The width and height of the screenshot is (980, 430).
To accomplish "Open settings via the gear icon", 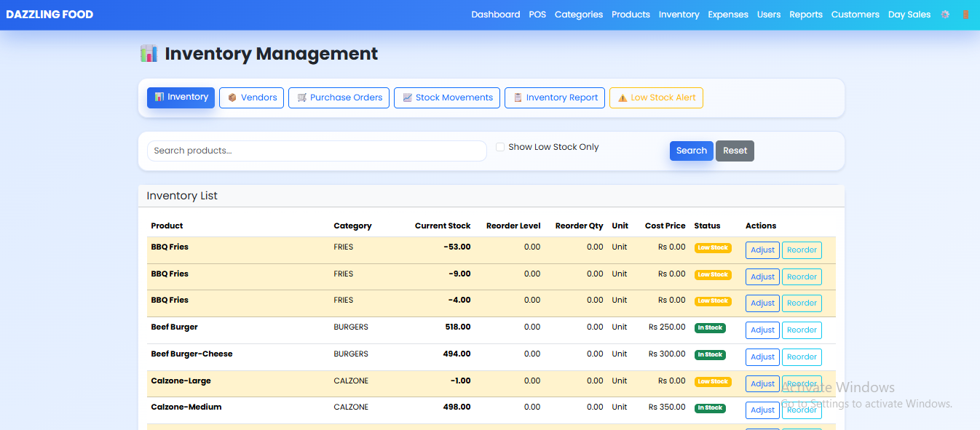I will coord(945,15).
